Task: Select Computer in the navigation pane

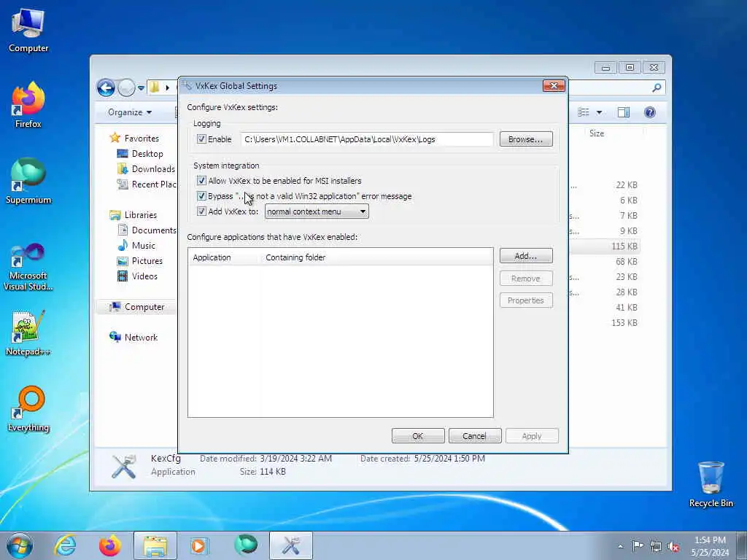Action: 144,307
